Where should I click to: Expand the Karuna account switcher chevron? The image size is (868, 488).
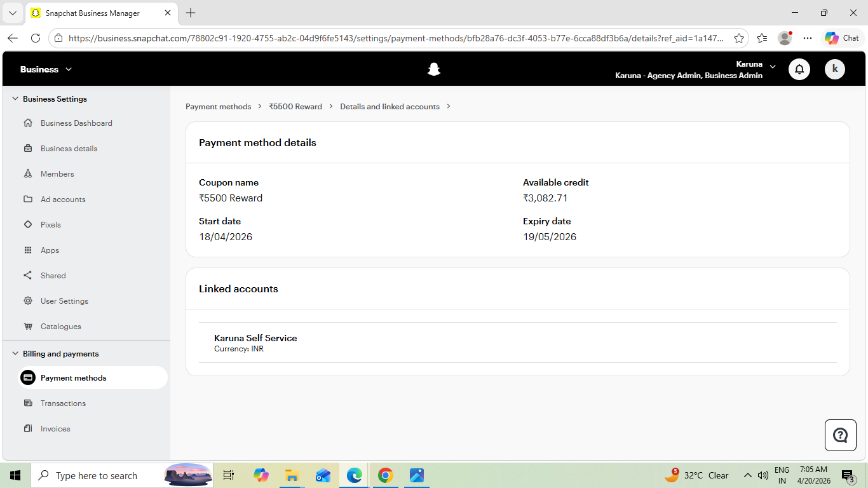773,67
